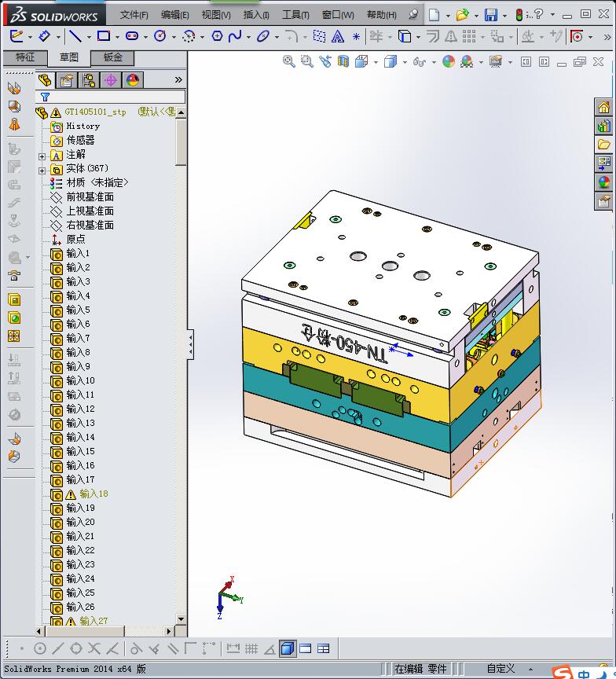Select the Trim Entities tool
Viewport: 616px width, 679px height.
click(x=376, y=36)
